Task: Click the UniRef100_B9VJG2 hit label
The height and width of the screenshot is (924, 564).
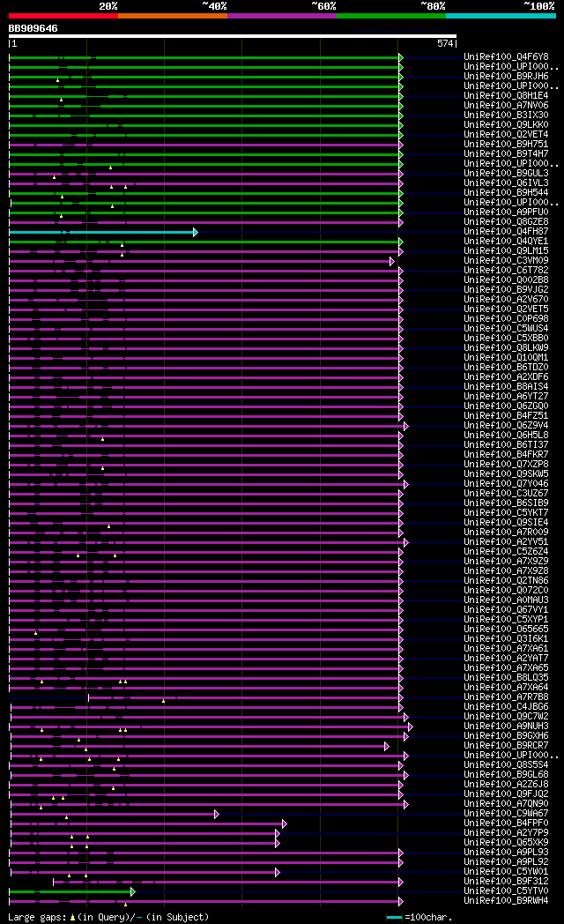Action: pos(506,290)
